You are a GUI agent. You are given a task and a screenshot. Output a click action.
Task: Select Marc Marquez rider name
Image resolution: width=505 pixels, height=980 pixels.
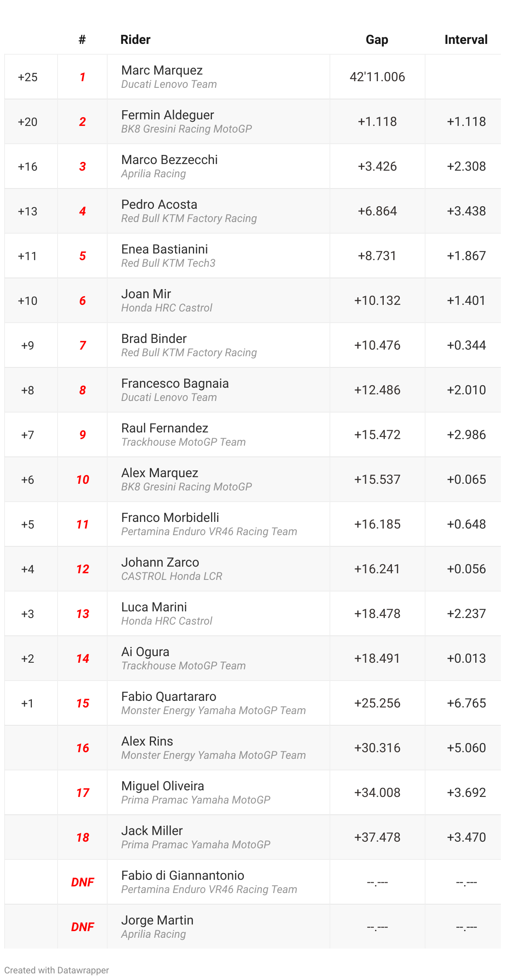(162, 70)
